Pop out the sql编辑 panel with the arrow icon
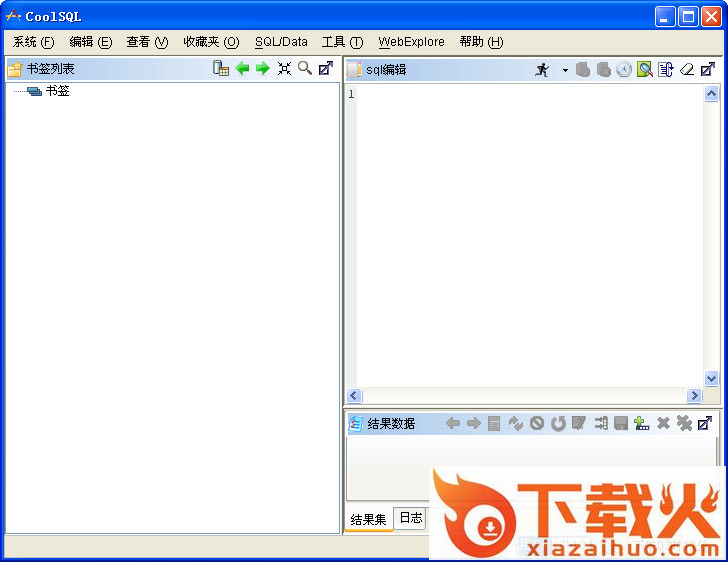The height and width of the screenshot is (562, 728). point(707,69)
